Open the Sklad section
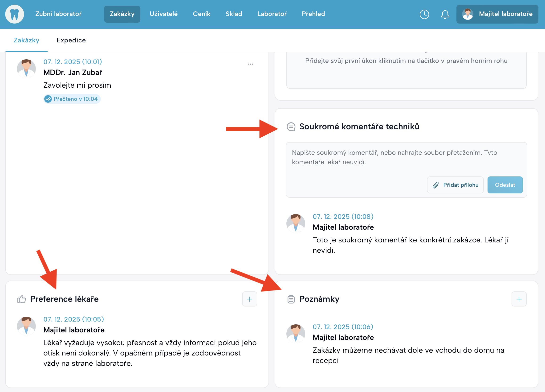This screenshot has width=545, height=392. (x=234, y=14)
